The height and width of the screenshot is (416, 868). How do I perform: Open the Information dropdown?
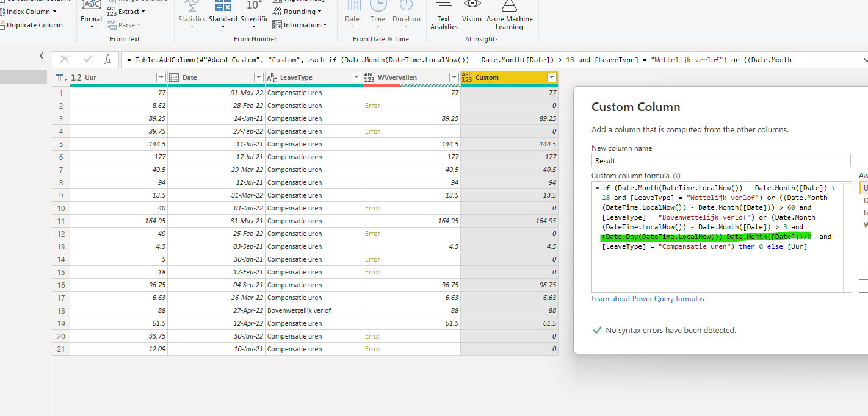click(300, 25)
